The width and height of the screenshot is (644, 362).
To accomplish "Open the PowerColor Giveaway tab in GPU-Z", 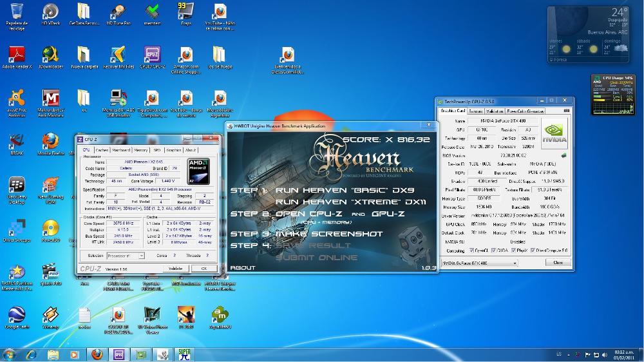I will (x=526, y=111).
